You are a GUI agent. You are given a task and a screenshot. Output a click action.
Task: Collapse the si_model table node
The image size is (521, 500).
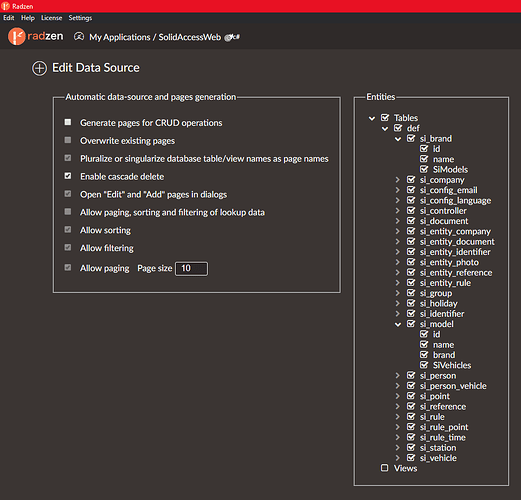click(398, 324)
